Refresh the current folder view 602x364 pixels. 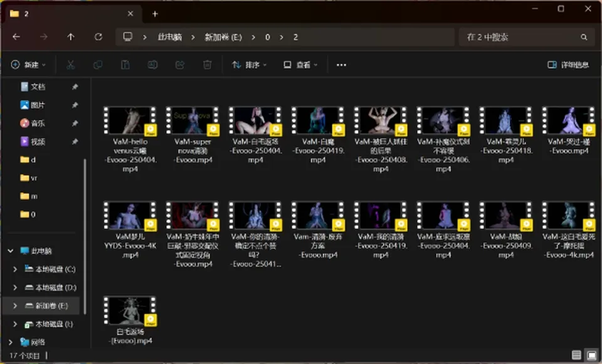pos(98,37)
